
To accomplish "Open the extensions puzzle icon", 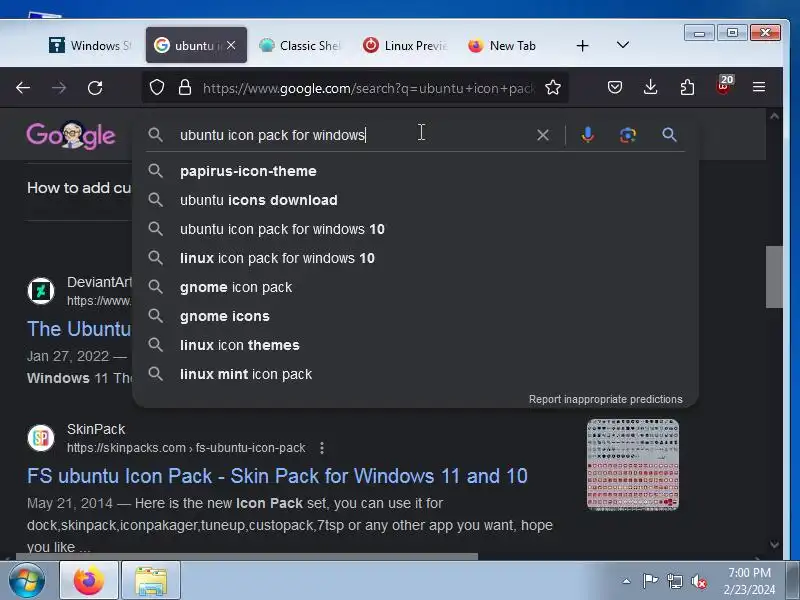I will [x=687, y=88].
